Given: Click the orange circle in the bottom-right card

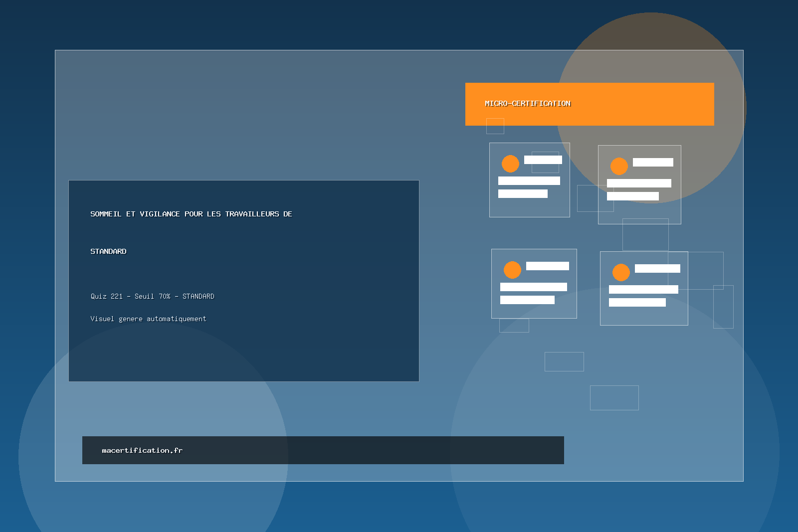Looking at the screenshot, I should pos(621,272).
